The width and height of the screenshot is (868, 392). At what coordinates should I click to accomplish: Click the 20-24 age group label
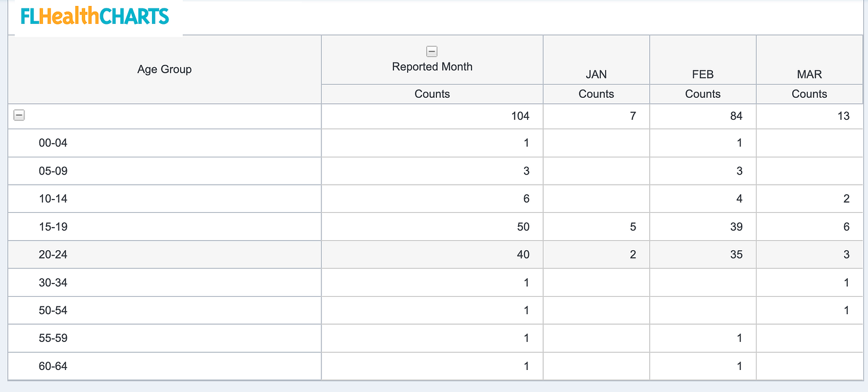click(x=54, y=254)
